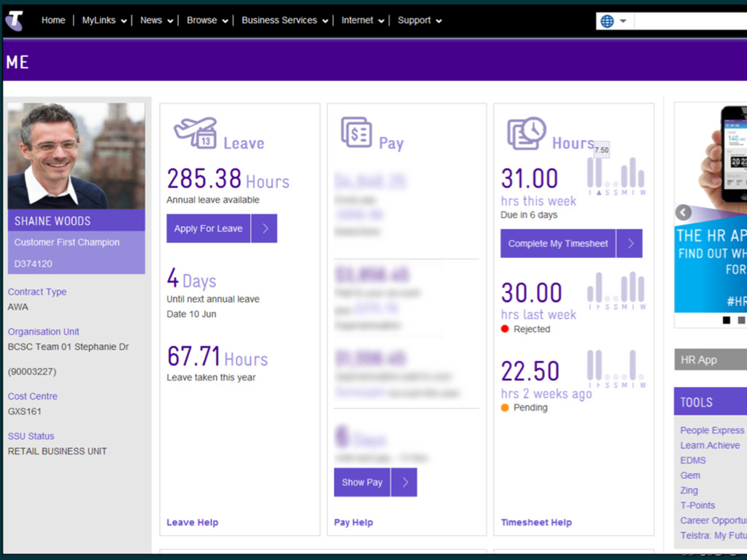Click the Pay dollar document icon
Image resolution: width=747 pixels, height=560 pixels.
[x=356, y=133]
